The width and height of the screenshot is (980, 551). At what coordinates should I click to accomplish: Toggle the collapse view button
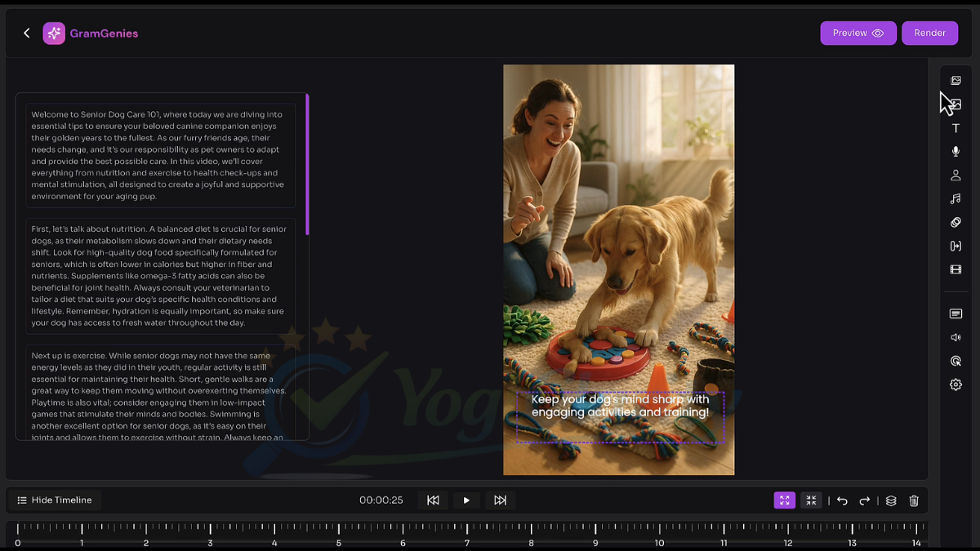tap(811, 500)
